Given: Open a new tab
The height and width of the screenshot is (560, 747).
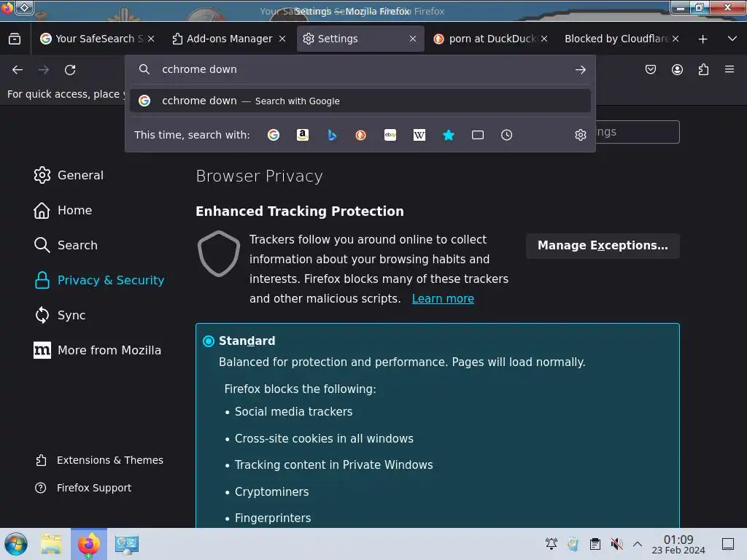Looking at the screenshot, I should pyautogui.click(x=703, y=39).
